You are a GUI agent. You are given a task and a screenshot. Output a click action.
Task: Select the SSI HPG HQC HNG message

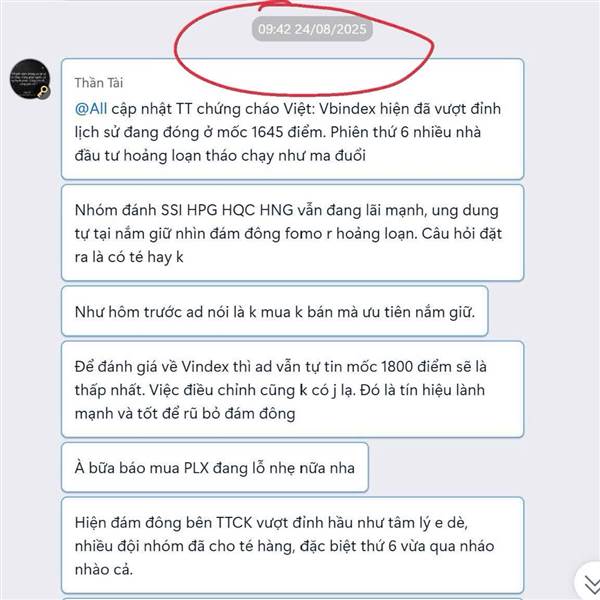pos(292,233)
